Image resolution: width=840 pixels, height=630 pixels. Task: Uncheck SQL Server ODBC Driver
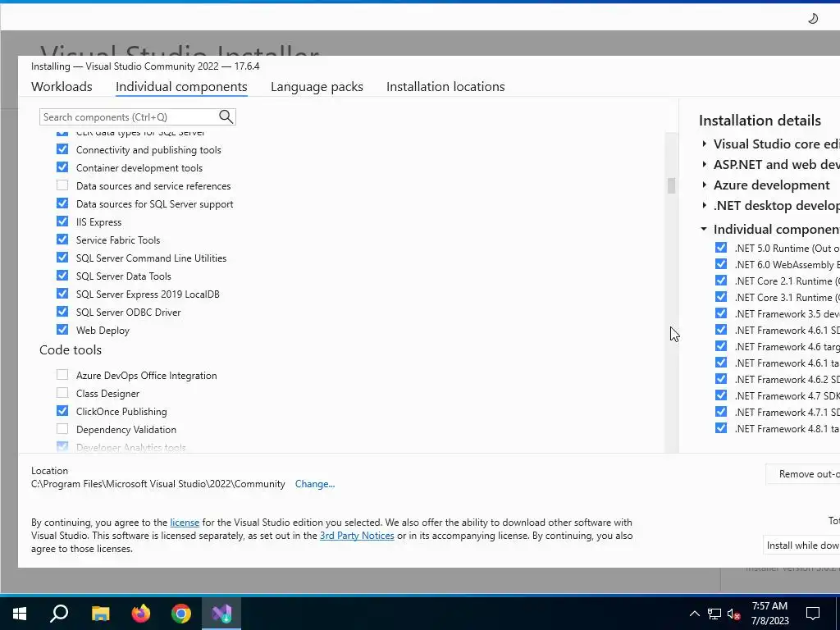(62, 311)
